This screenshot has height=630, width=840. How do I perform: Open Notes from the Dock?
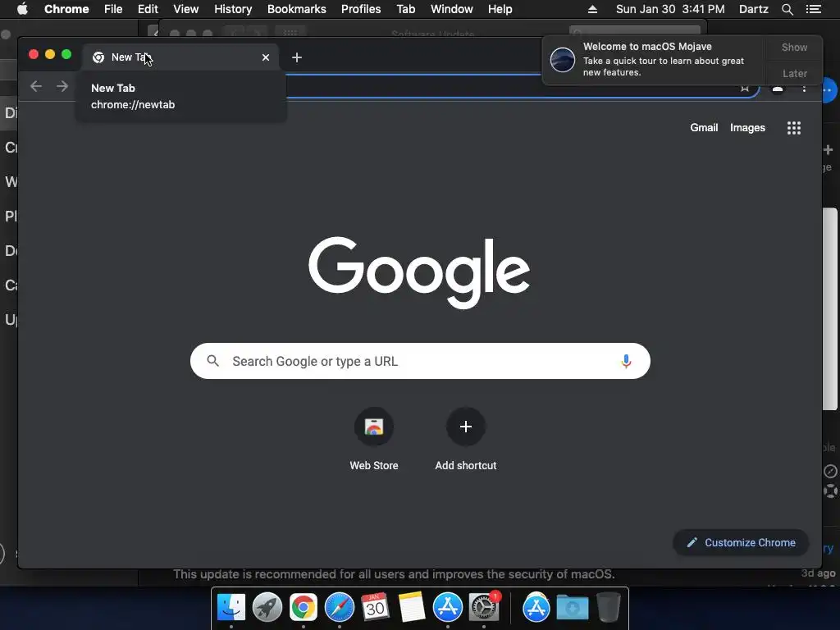412,608
